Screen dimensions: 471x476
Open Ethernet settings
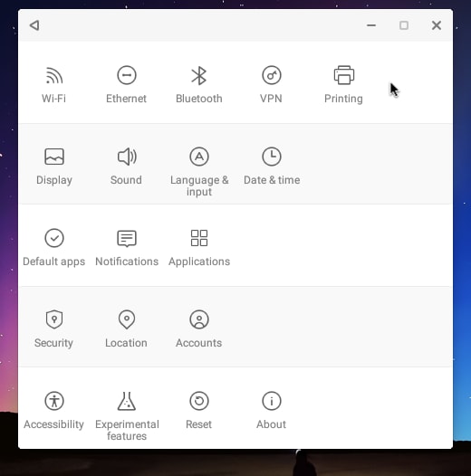coord(127,84)
